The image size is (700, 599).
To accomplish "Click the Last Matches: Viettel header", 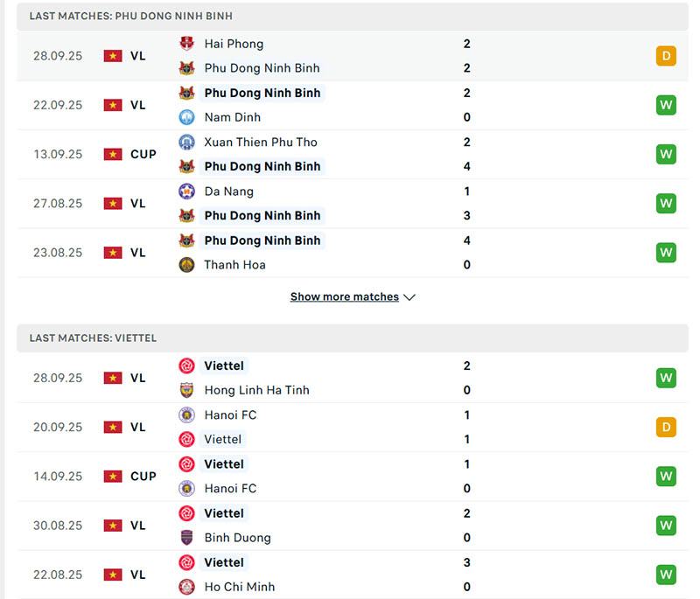I will [93, 338].
